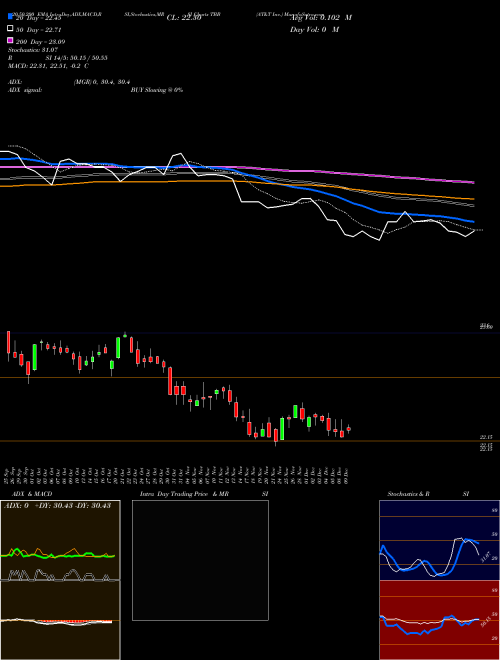Viewport: 500px width, 660px height.
Task: Click the blue stochastics chart panel
Action: [x=439, y=540]
